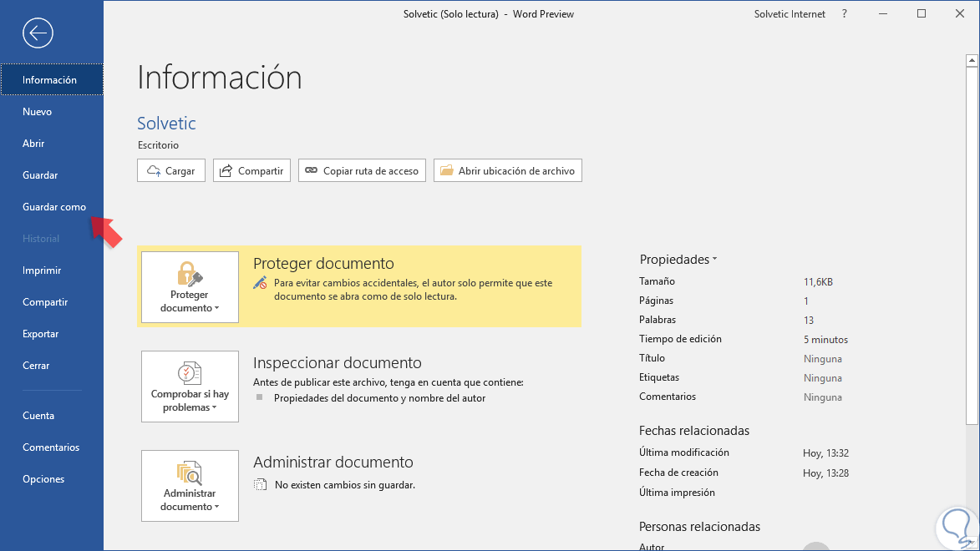Click the Personas relacionadas heading
Viewport: 980px width, 551px height.
(x=699, y=527)
